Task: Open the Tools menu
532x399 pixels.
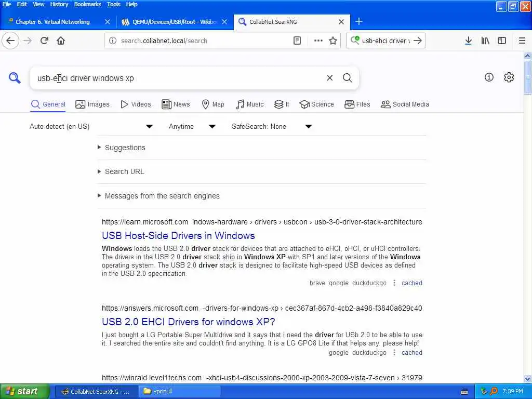Action: tap(113, 4)
